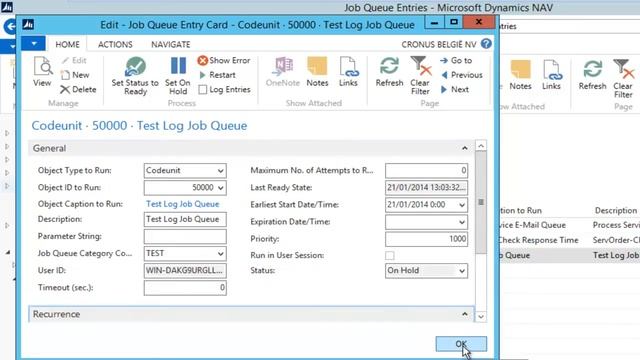
Task: Collapse the Recurrence section
Action: [x=464, y=314]
